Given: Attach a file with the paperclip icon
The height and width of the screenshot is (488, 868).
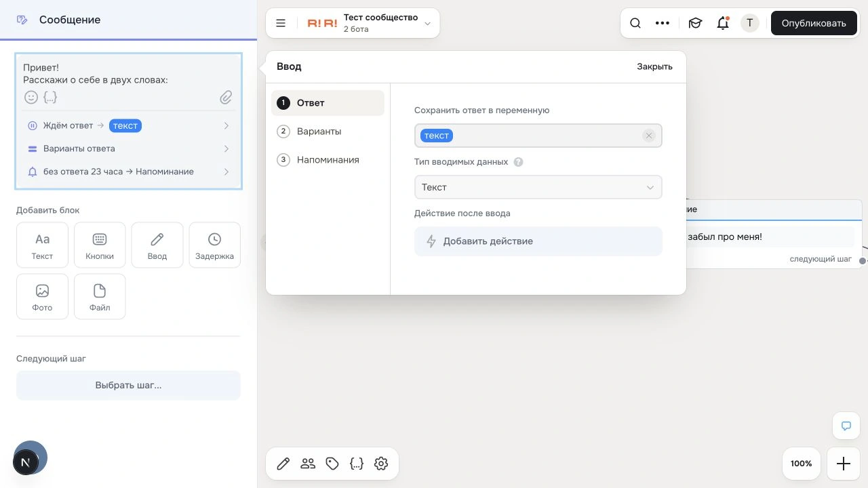Looking at the screenshot, I should [226, 98].
